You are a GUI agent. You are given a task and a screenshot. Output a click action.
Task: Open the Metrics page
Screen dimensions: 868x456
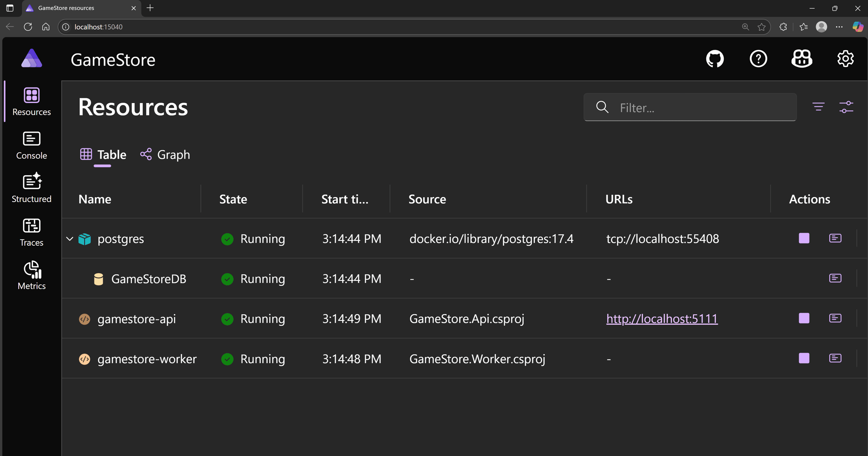pos(31,276)
